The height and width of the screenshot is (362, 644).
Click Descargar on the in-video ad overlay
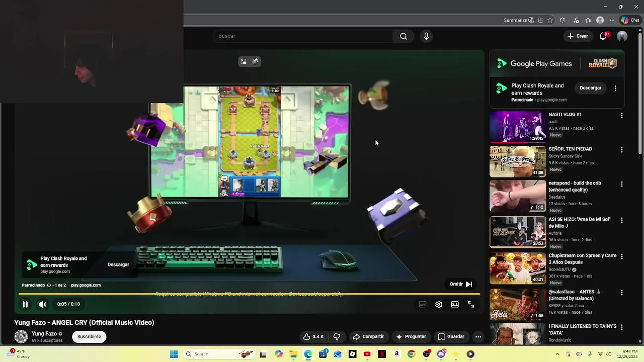pos(118,264)
